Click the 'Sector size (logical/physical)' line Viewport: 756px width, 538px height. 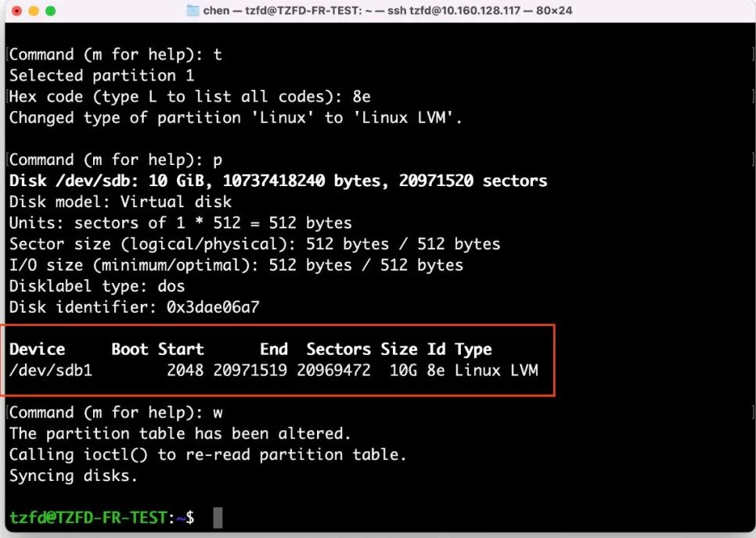pos(254,244)
